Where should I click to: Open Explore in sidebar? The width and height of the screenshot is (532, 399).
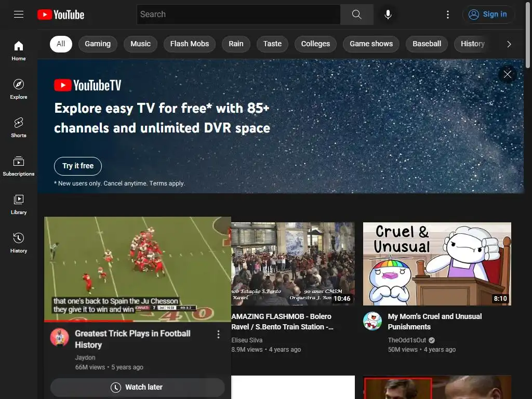[x=19, y=89]
